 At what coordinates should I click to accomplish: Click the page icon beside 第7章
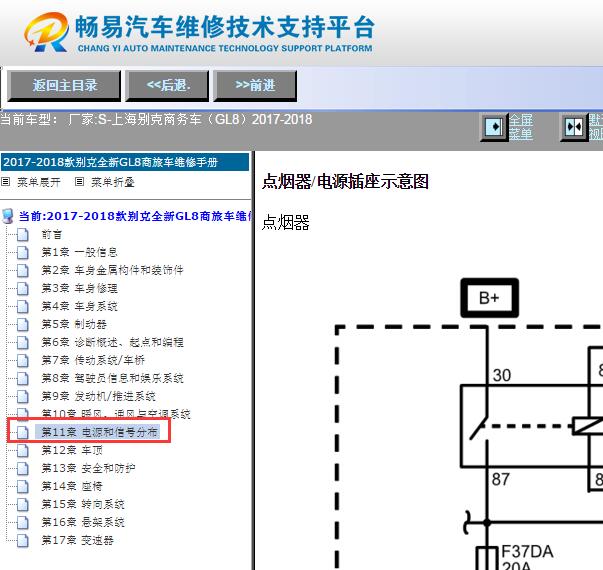[x=23, y=360]
